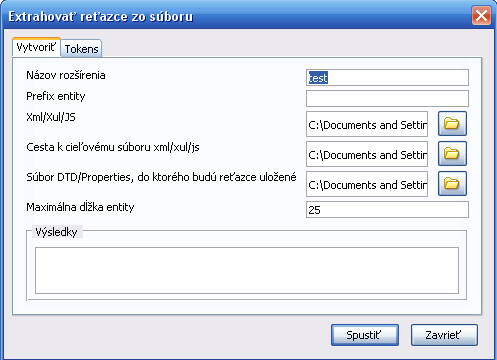Viewport: 497px width, 360px height.
Task: Click the Maximálna dĺžka entity label
Action: (x=80, y=207)
